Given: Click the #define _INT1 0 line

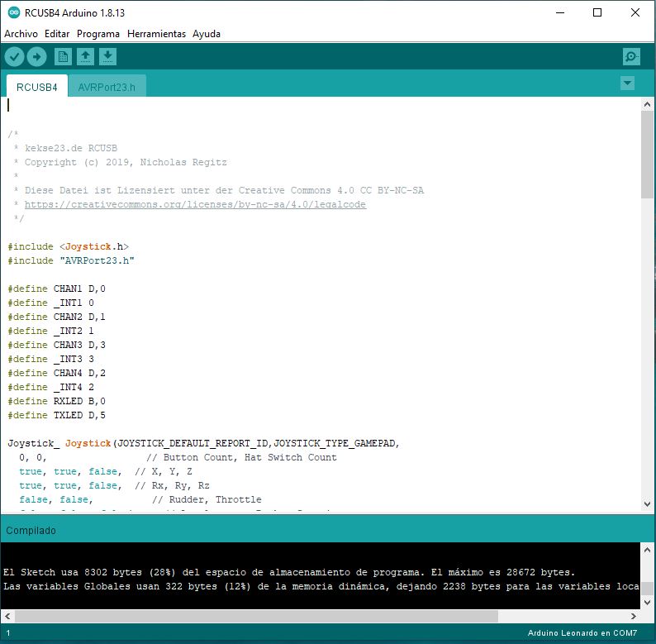Looking at the screenshot, I should 50,303.
